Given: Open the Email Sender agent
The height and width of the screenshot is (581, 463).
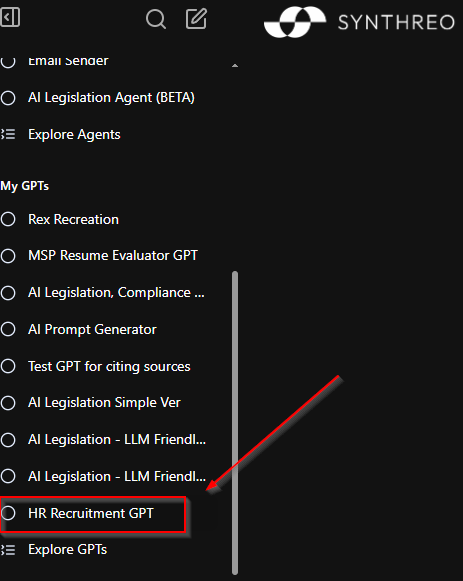Looking at the screenshot, I should [68, 61].
